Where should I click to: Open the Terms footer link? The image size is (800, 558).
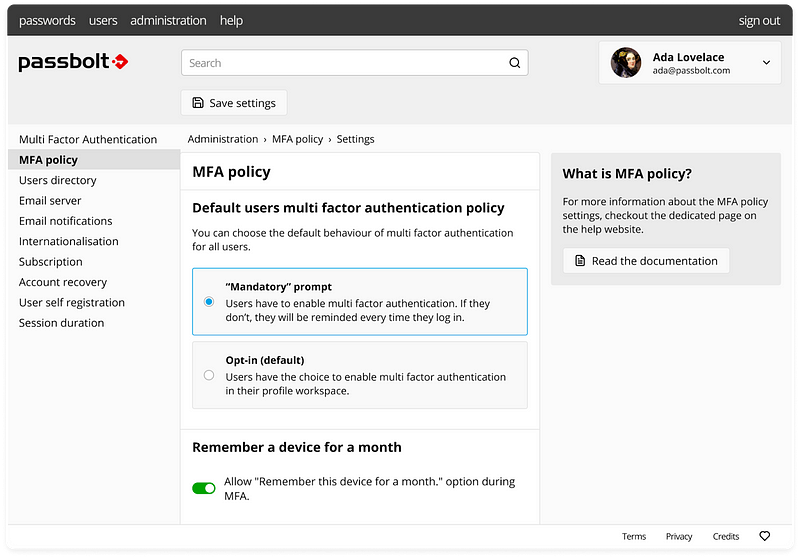click(634, 536)
